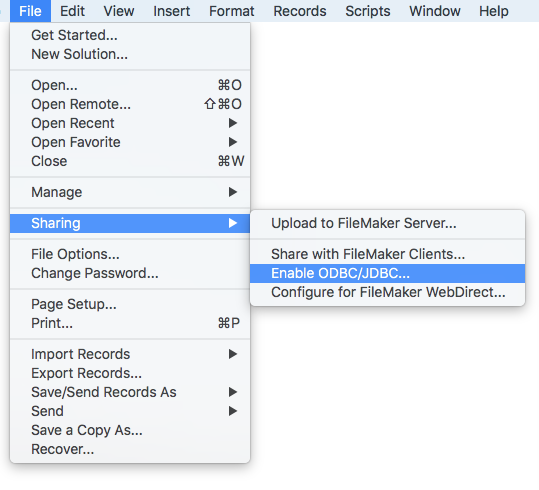539x490 pixels.
Task: Select Open Remote... menu item
Action: point(130,104)
